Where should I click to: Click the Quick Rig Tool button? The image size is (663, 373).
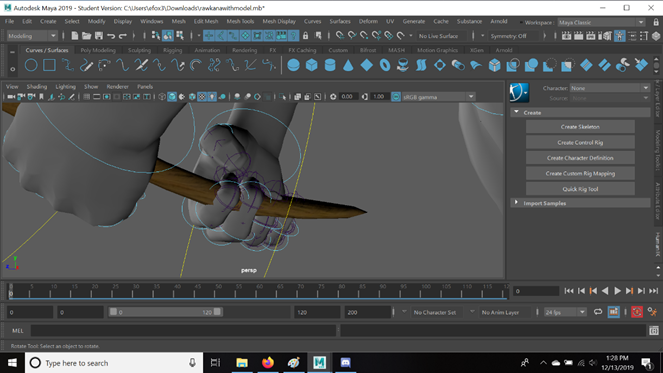coord(580,189)
